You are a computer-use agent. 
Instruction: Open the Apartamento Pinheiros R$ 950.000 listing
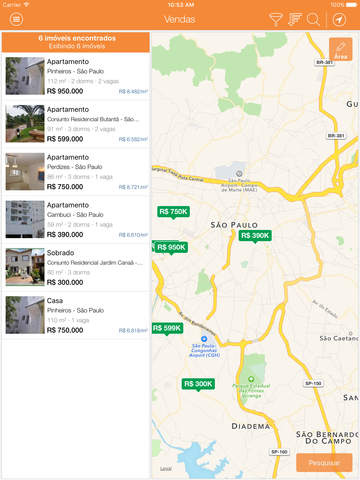pyautogui.click(x=76, y=76)
